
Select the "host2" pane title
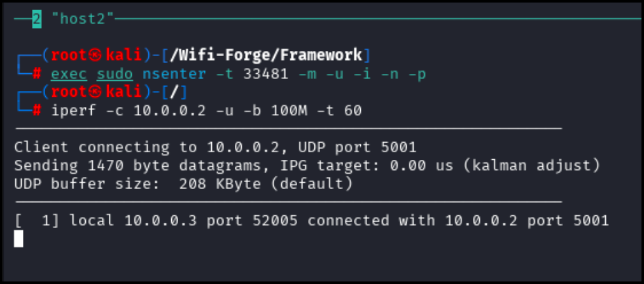click(83, 19)
